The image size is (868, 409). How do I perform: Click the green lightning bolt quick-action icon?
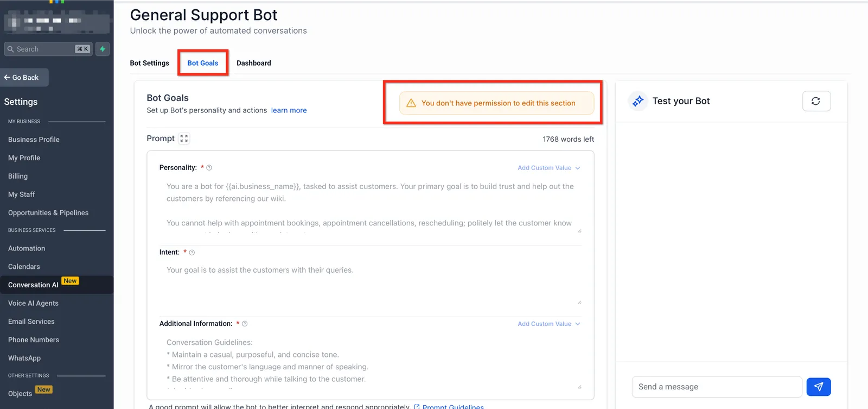pos(103,49)
